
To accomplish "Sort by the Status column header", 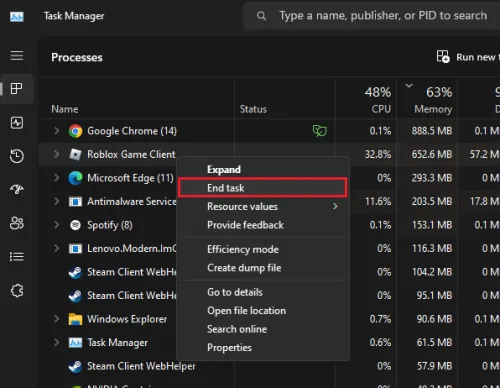I will pyautogui.click(x=253, y=109).
